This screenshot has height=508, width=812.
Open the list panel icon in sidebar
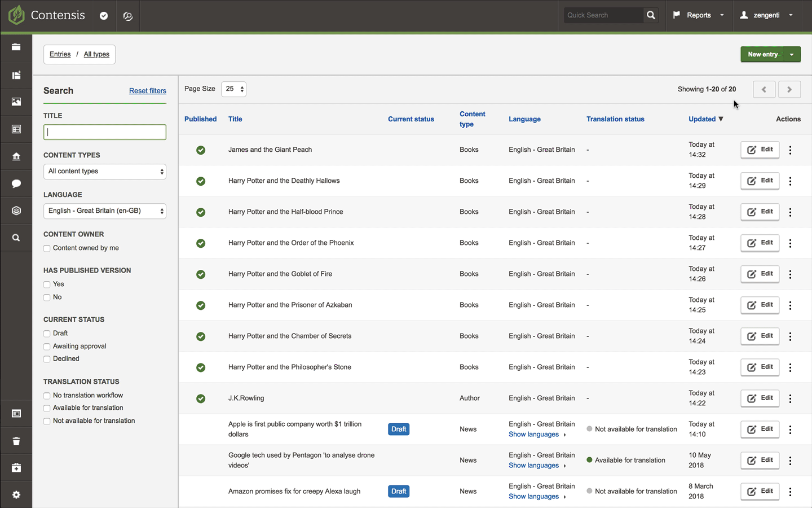point(16,129)
